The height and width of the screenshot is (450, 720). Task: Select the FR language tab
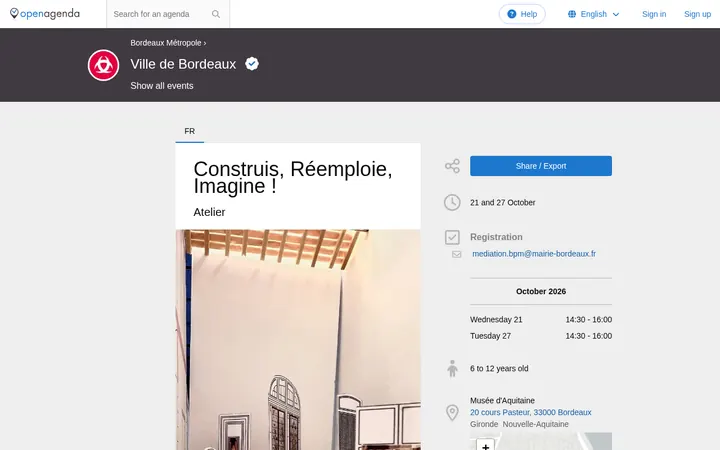(x=190, y=131)
